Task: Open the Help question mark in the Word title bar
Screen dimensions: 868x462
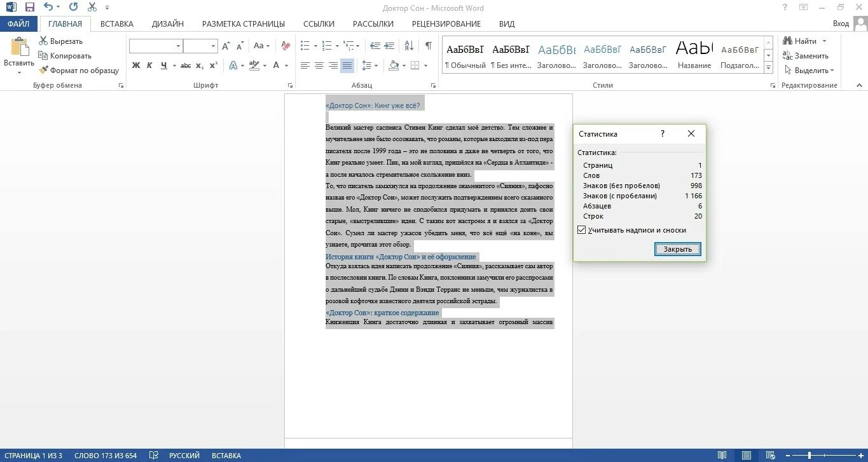Action: click(x=785, y=8)
